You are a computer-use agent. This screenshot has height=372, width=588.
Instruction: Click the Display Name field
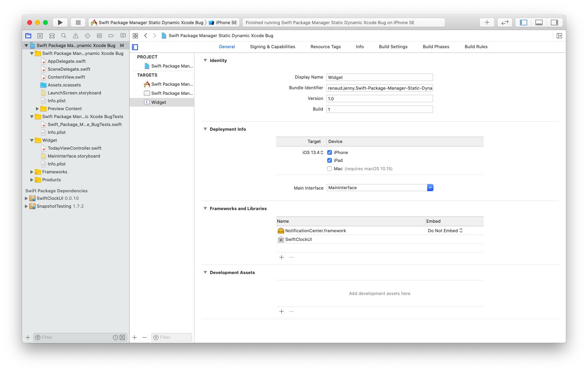[380, 77]
